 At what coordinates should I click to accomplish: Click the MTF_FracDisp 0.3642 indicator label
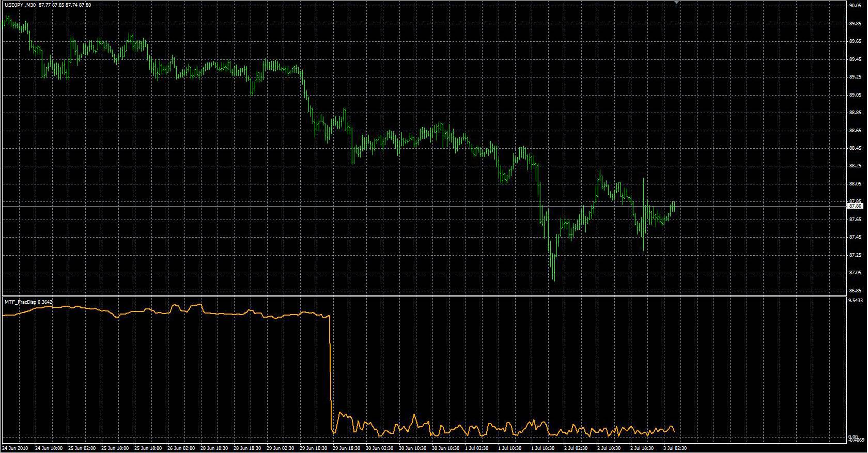(x=28, y=302)
